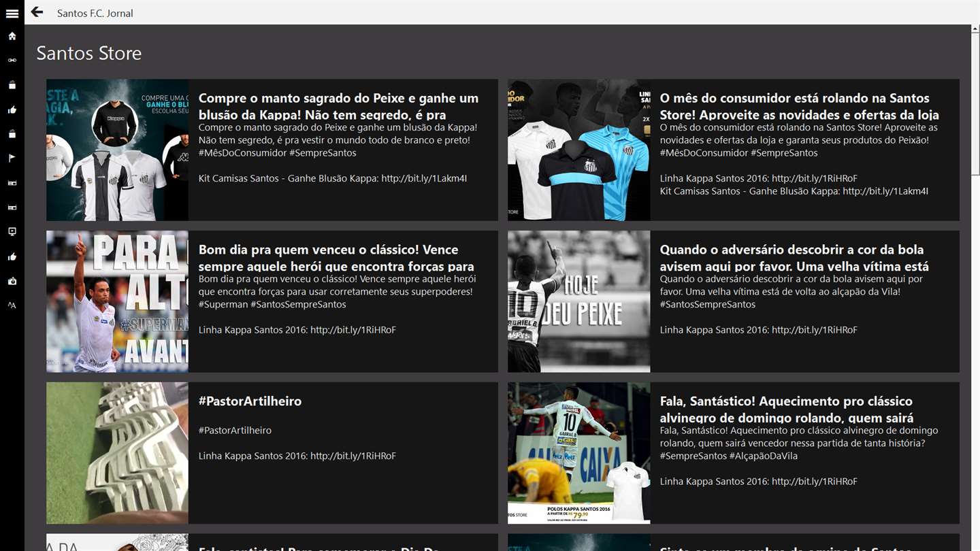Click the '#SempreSantos #AlçapãoDaVila' hashtags

coord(729,456)
